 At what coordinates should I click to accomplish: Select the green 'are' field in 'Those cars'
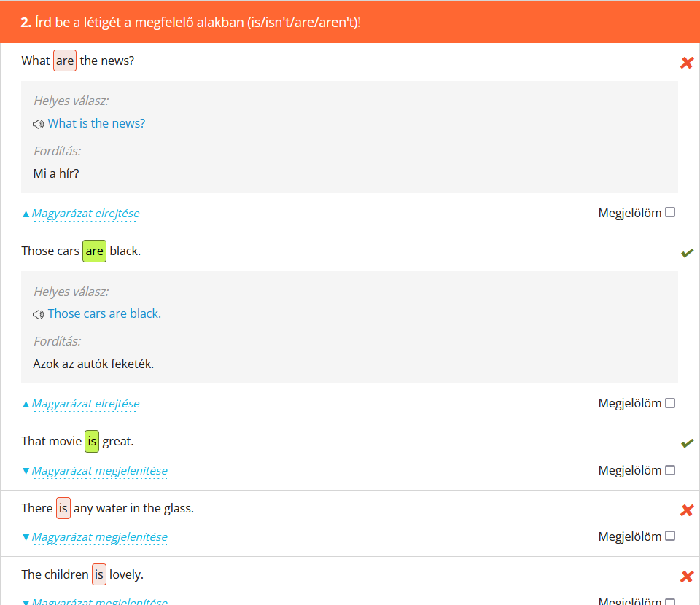coord(94,251)
